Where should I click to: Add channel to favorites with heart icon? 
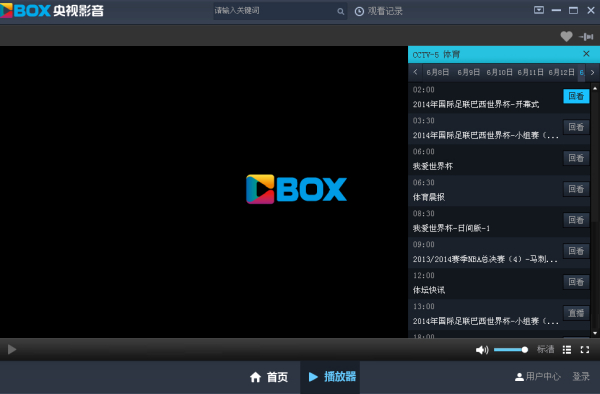[x=566, y=36]
